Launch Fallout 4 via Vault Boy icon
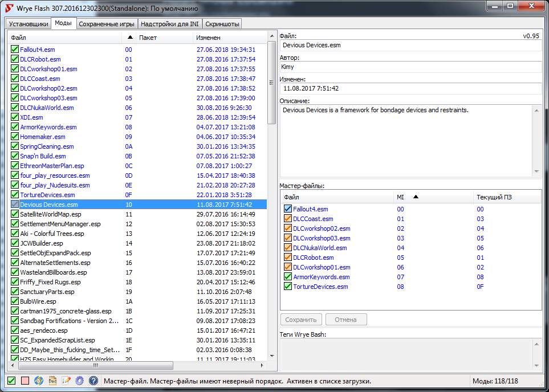 (x=39, y=381)
